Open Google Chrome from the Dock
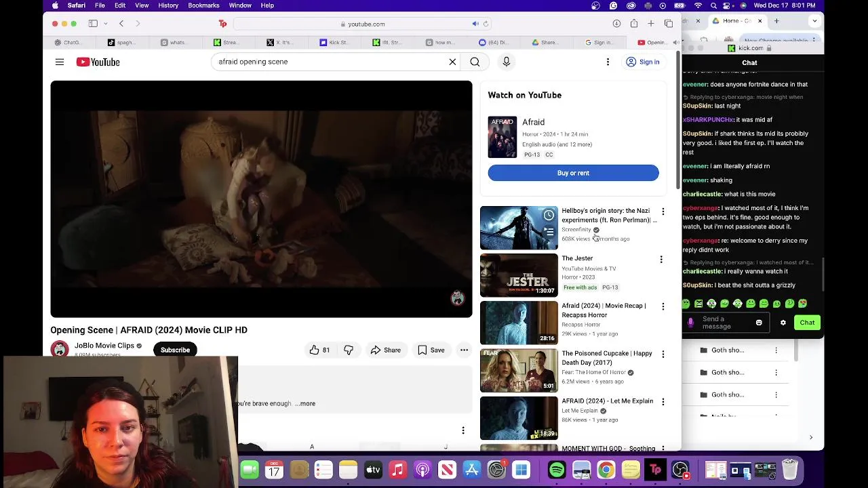Viewport: 868px width, 488px height. (x=606, y=470)
